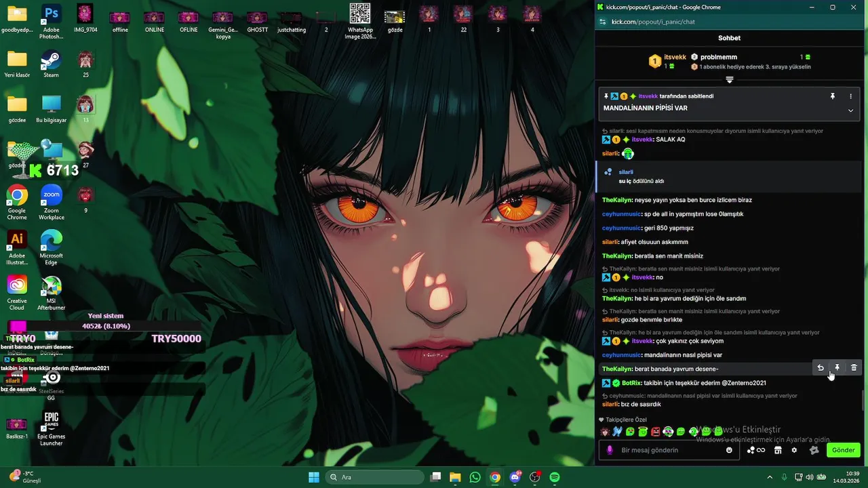Select the first girl-face follower emote
The height and width of the screenshot is (488, 868).
(605, 432)
